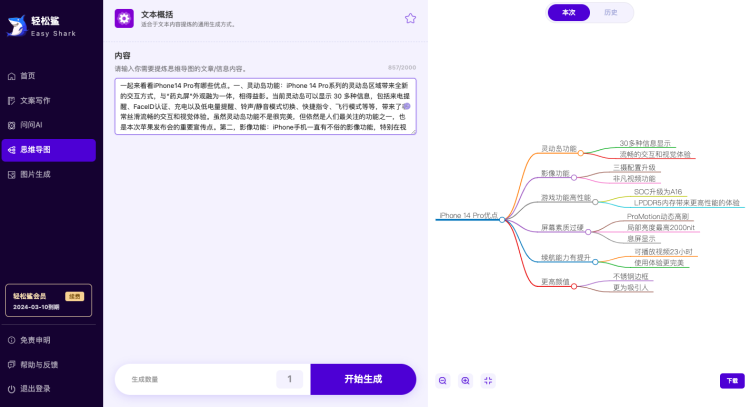Click the 免责申明 info icon
Viewport: 750px width, 407px height.
pos(11,340)
